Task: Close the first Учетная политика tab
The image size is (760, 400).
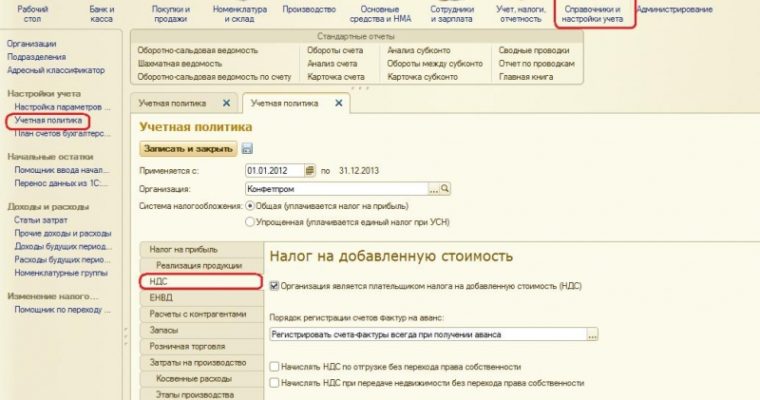Action: click(x=226, y=102)
